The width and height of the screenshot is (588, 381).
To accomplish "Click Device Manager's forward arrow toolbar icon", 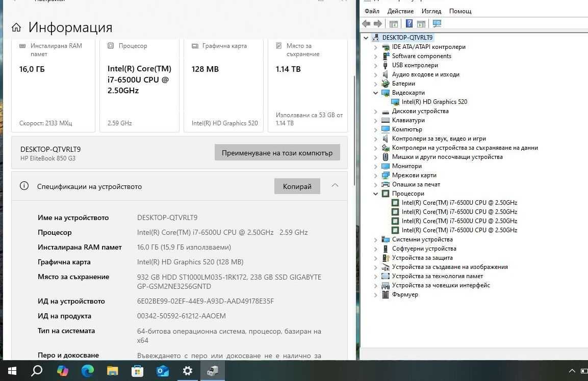I will [x=377, y=23].
